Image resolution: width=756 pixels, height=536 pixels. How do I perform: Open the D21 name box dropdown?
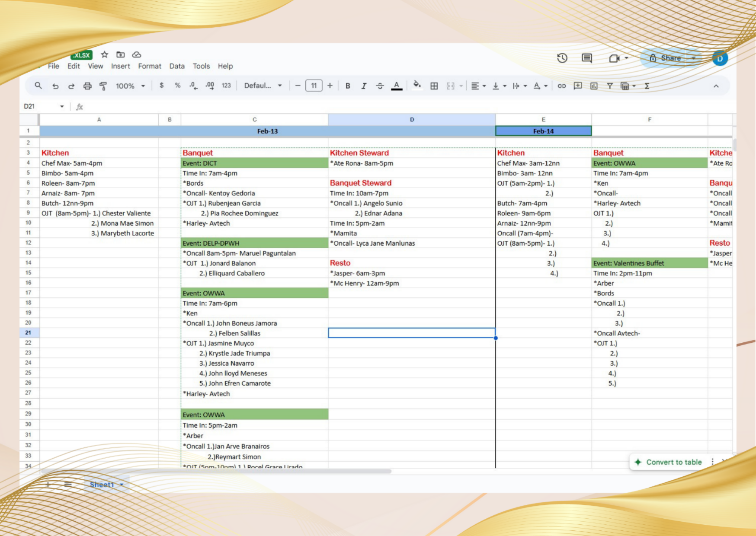pyautogui.click(x=62, y=106)
